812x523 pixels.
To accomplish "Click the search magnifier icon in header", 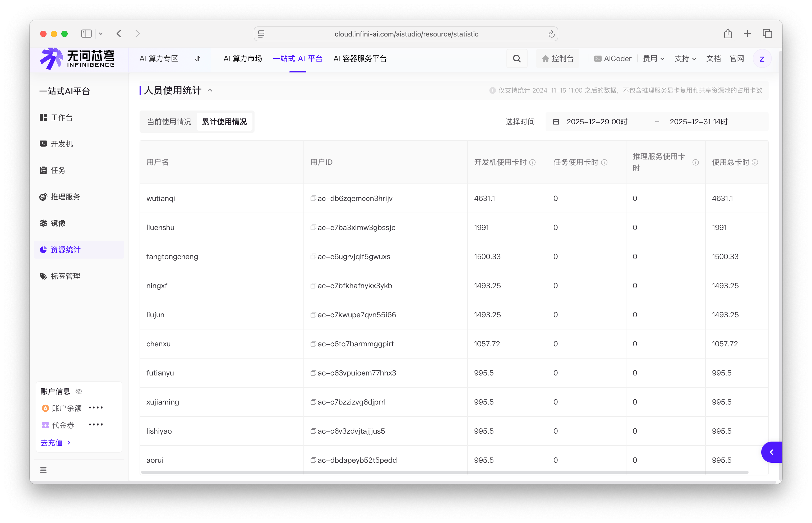I will (517, 59).
